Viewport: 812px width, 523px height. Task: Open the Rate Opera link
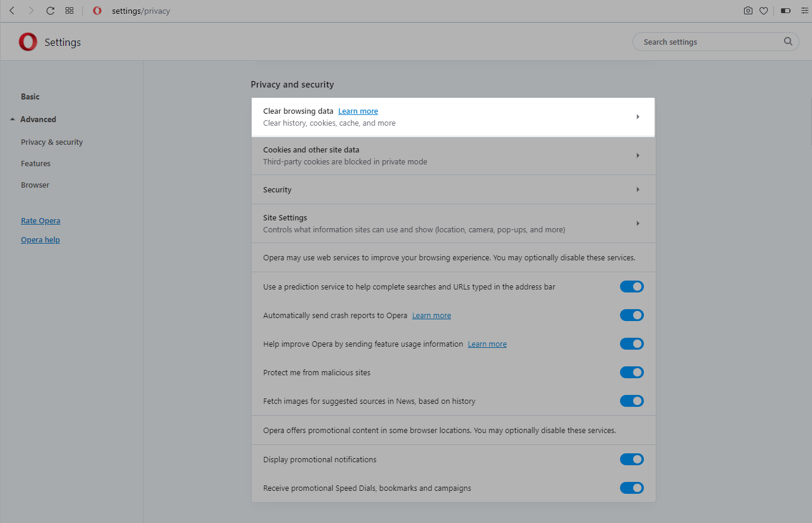tap(41, 220)
